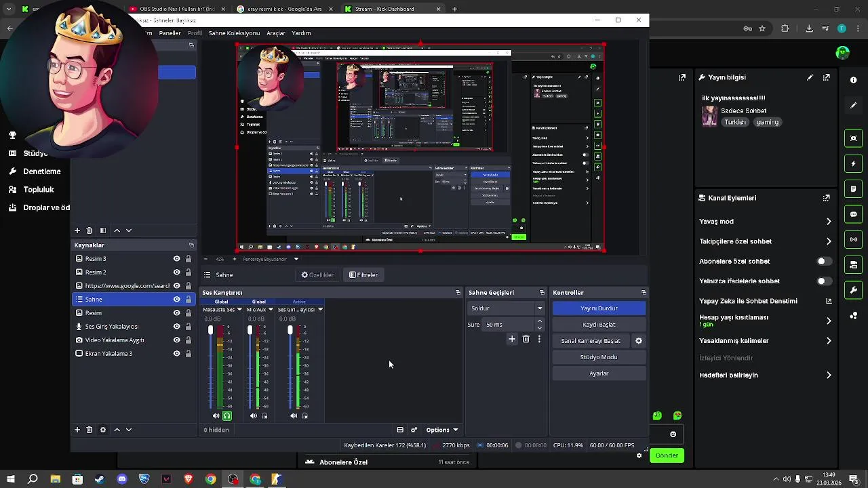Open the info icon in Kick right sidebar

click(854, 80)
